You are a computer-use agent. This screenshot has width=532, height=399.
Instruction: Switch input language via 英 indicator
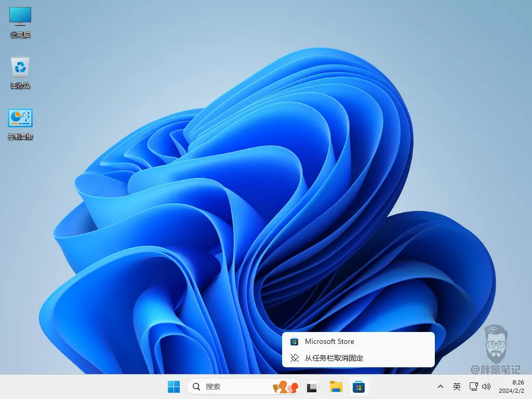coord(457,387)
